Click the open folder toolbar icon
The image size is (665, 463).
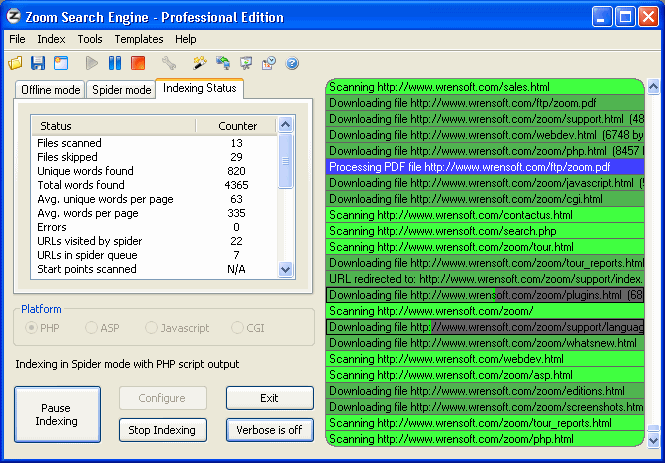click(15, 63)
